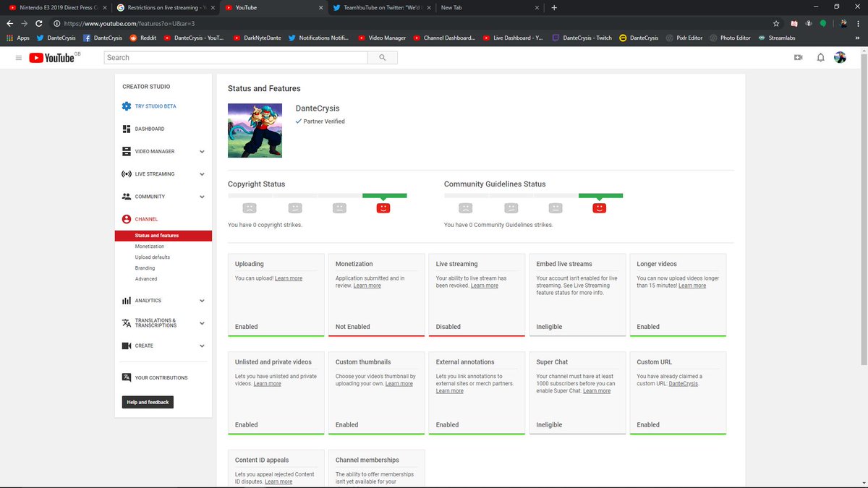Screen dimensions: 868x488
Task: Click Learn more in the Monetization card
Action: click(367, 286)
